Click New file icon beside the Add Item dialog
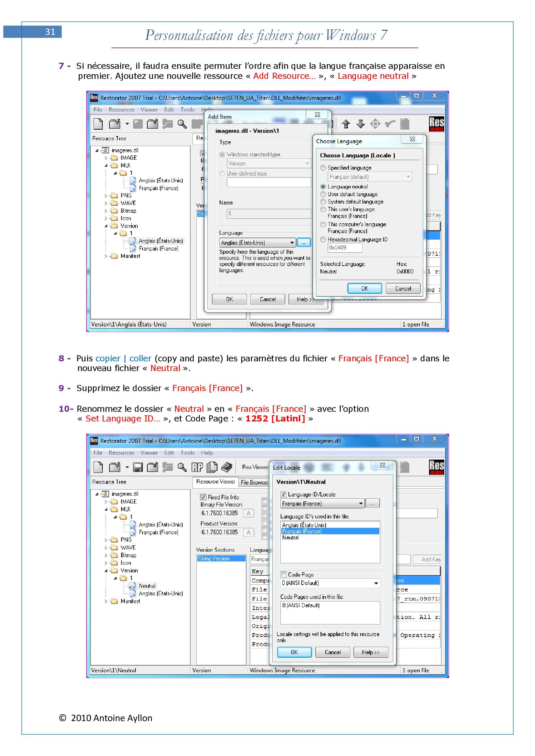 [x=98, y=124]
